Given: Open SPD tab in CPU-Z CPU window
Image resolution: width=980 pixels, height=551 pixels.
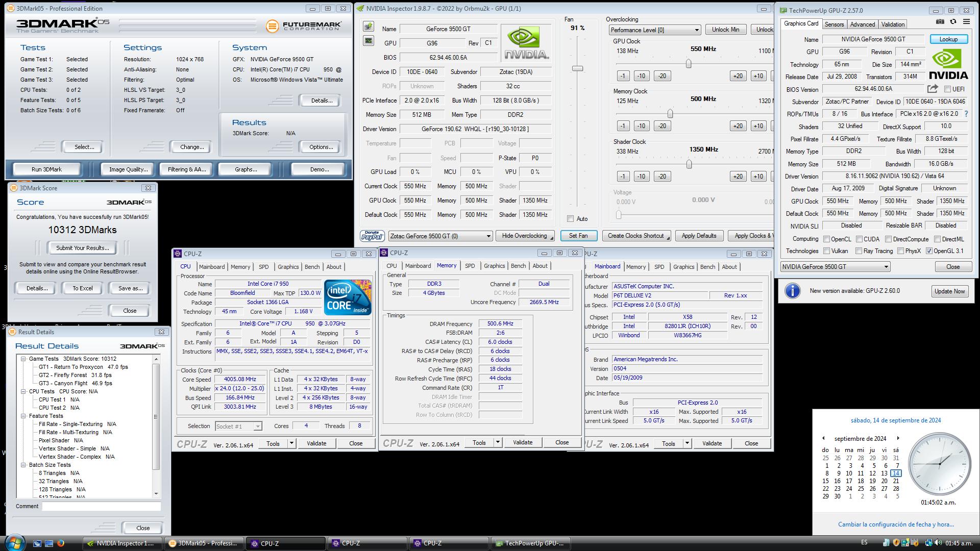Looking at the screenshot, I should pyautogui.click(x=263, y=267).
